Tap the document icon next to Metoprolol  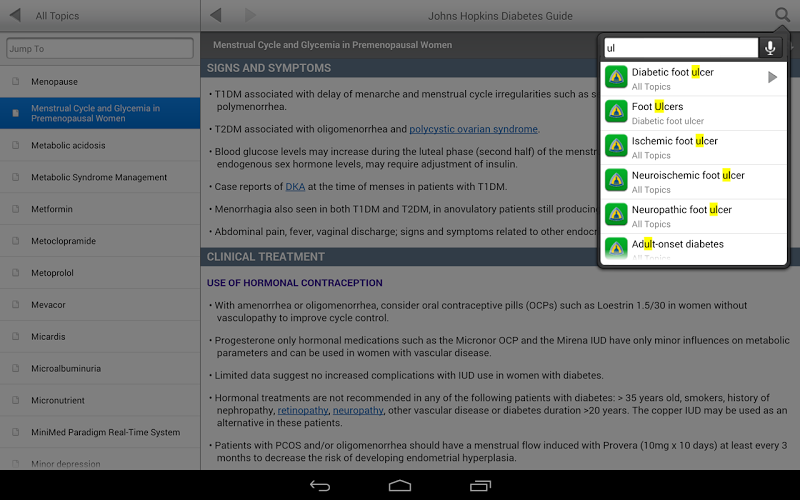[x=16, y=272]
